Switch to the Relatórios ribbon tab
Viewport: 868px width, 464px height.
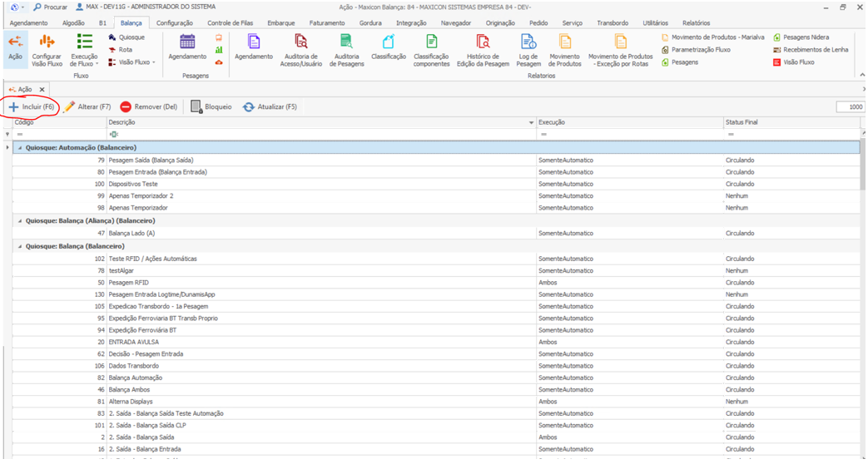tap(696, 23)
